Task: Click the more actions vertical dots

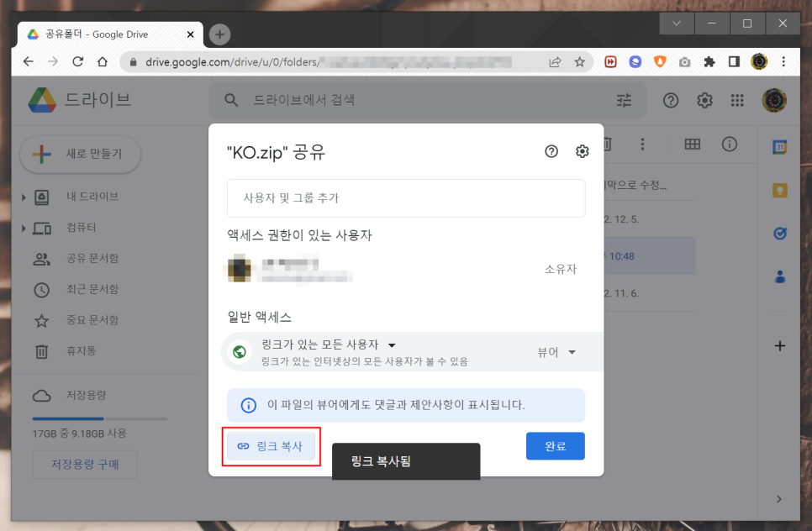Action: coord(642,144)
